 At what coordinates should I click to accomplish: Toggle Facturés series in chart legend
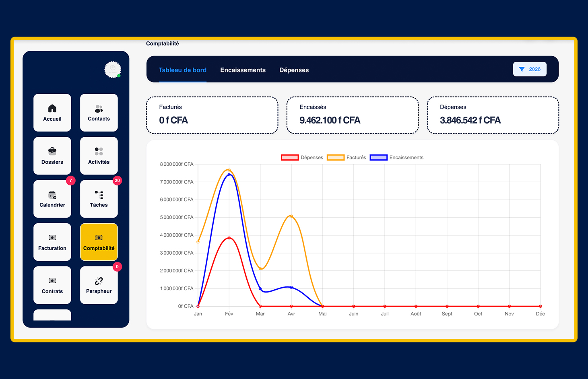[347, 157]
